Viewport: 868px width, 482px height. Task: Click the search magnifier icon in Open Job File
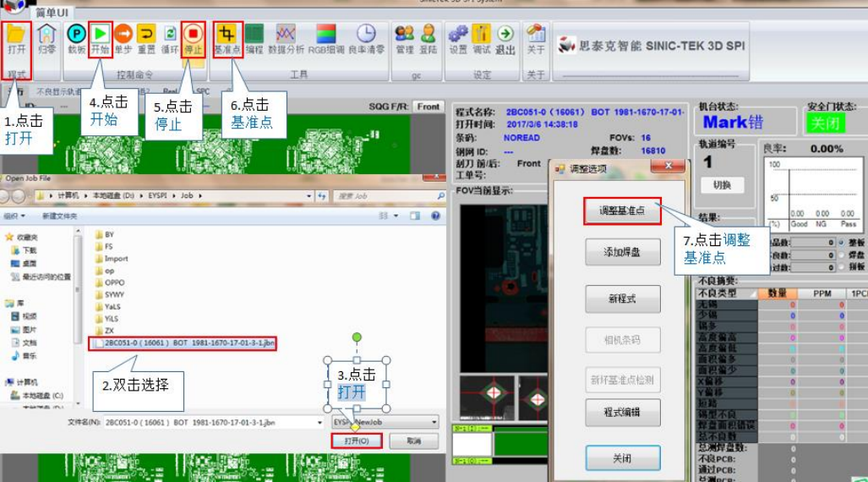tap(440, 195)
